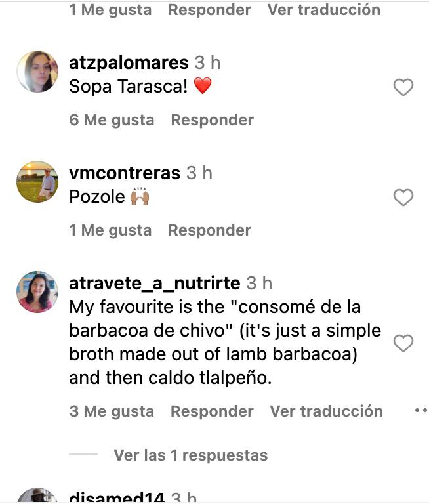Like vmcontreras' Pozole comment heart
This screenshot has height=504, width=429.
(403, 197)
